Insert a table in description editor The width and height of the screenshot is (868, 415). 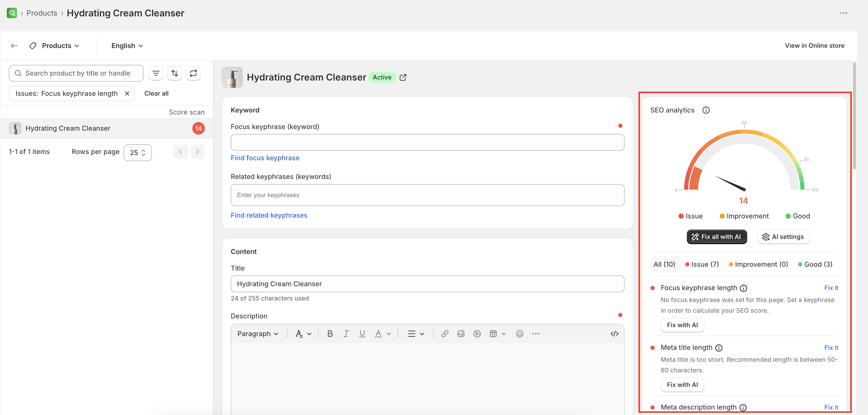point(493,333)
